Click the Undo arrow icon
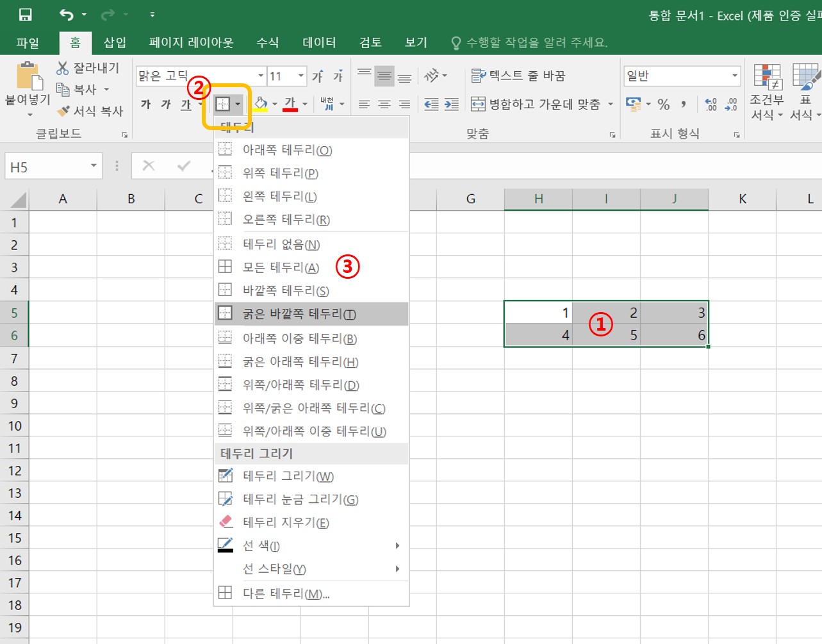The height and width of the screenshot is (644, 822). pos(67,14)
